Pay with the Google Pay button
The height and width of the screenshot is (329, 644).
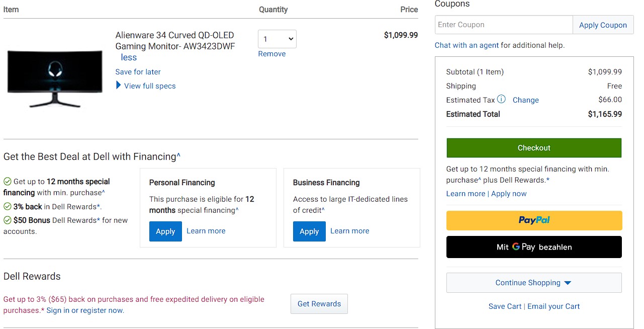pyautogui.click(x=534, y=247)
